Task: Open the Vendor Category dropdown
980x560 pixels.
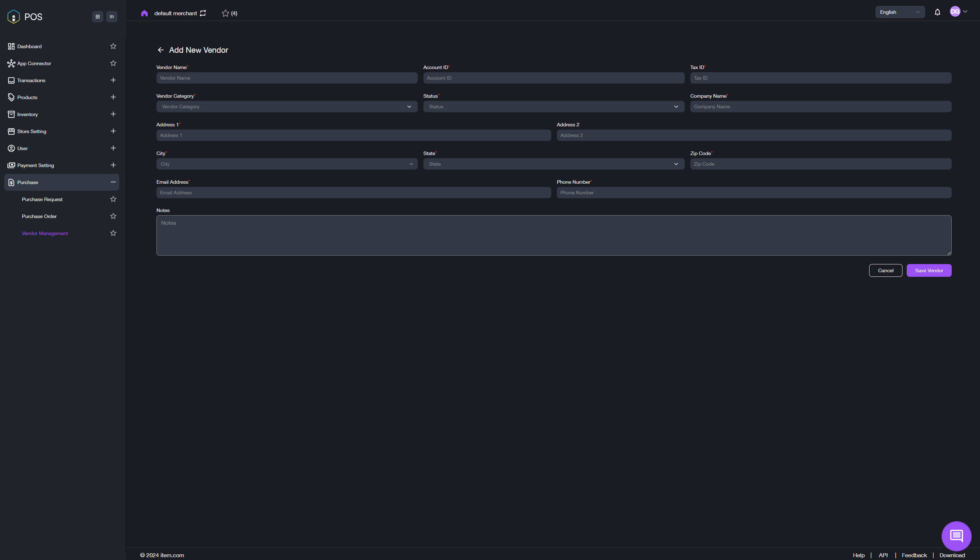Action: pyautogui.click(x=286, y=107)
